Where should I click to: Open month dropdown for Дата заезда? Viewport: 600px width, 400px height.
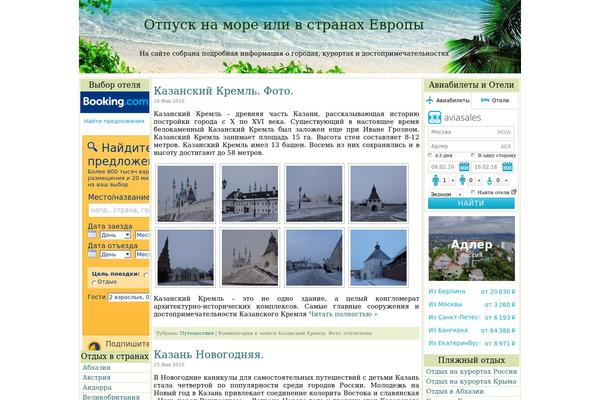pyautogui.click(x=142, y=235)
